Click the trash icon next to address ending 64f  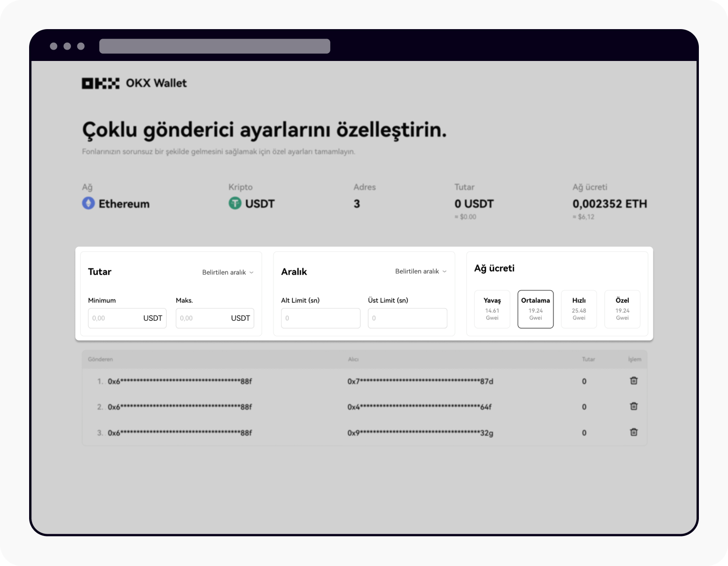(x=634, y=407)
